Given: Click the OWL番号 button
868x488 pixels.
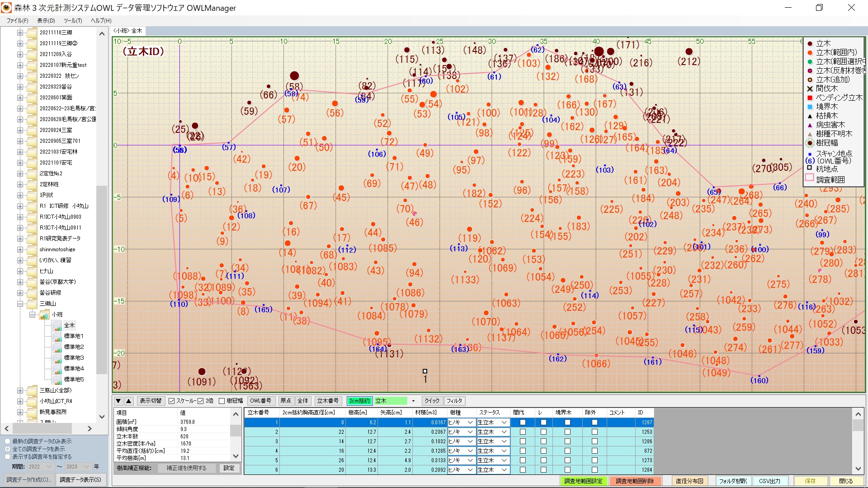Looking at the screenshot, I should tap(261, 401).
